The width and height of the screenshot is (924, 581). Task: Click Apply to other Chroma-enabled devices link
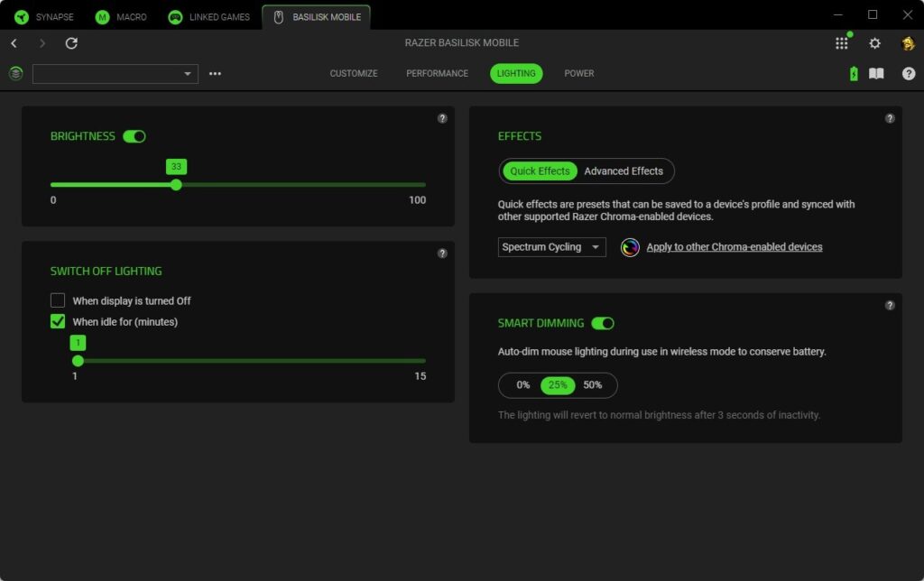pos(735,247)
